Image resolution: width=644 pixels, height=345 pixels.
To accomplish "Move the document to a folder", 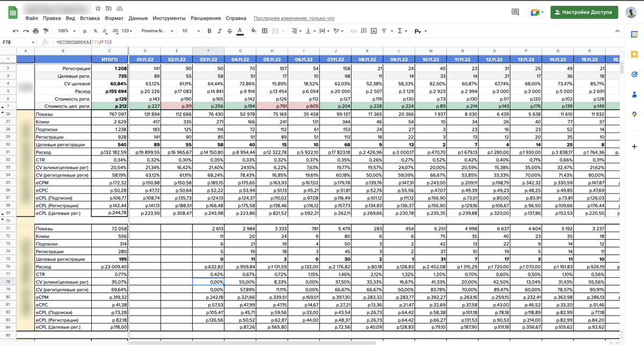I will pyautogui.click(x=109, y=9).
